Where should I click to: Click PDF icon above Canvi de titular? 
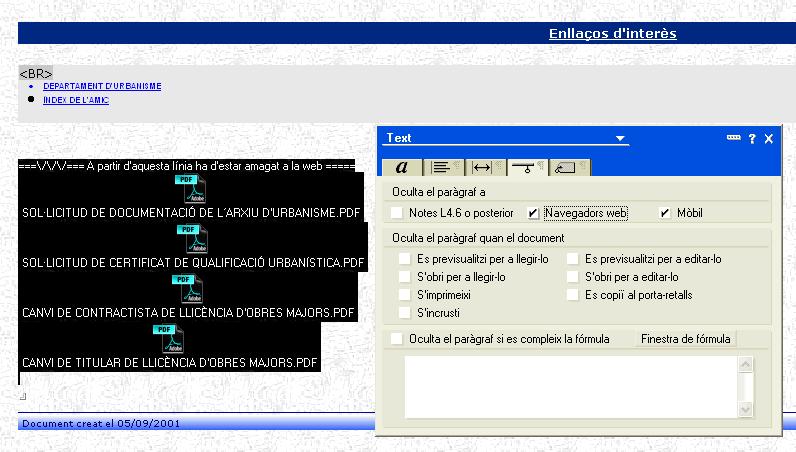[168, 339]
